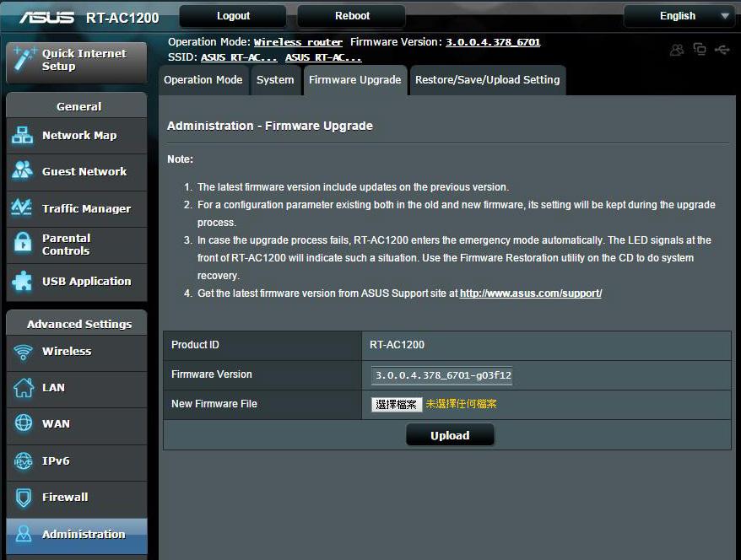Click the Firewall shield icon
The width and height of the screenshot is (741, 560).
(23, 498)
